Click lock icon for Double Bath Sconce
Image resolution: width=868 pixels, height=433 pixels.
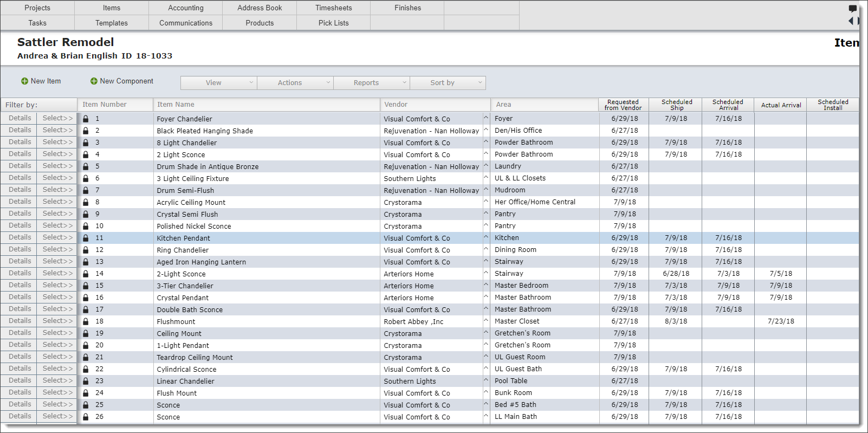pos(86,309)
